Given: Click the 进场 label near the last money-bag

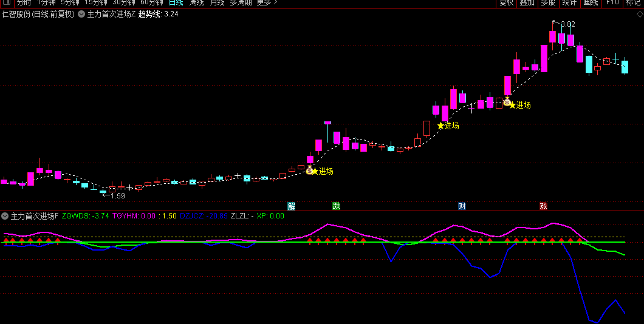Looking at the screenshot, I should tap(524, 106).
